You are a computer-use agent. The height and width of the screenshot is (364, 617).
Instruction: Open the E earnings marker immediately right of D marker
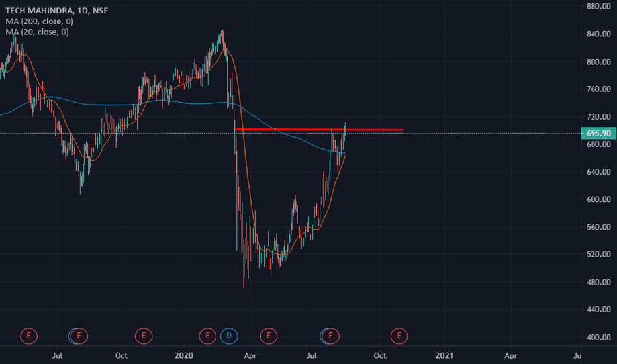pos(269,336)
